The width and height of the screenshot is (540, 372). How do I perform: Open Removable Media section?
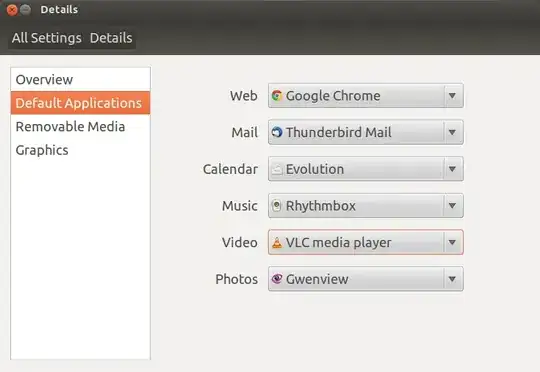[x=80, y=126]
